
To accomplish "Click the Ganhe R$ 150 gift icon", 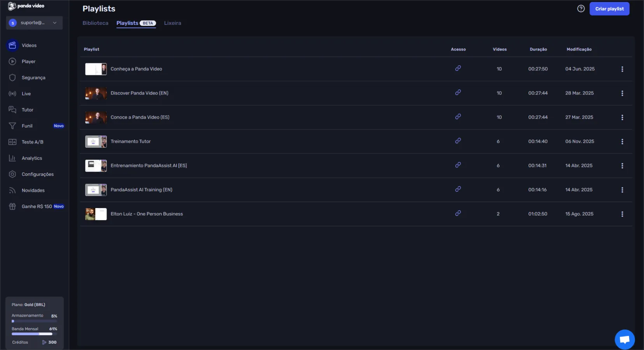I will point(12,206).
